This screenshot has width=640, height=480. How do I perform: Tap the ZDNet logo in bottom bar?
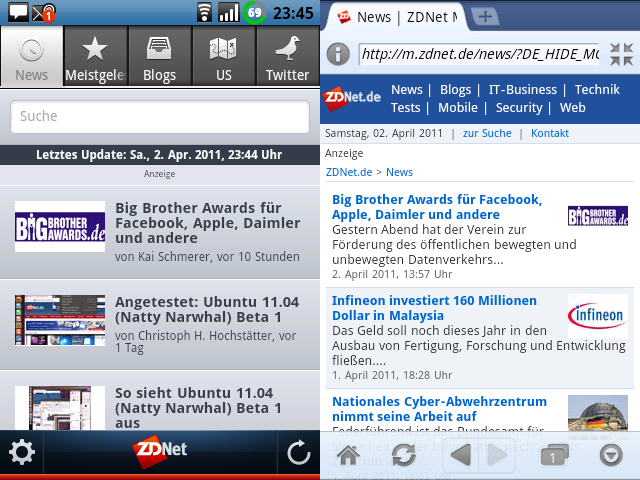coord(160,451)
